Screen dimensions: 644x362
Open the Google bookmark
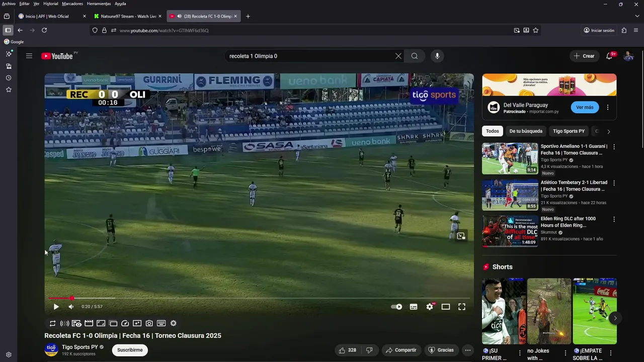click(14, 42)
